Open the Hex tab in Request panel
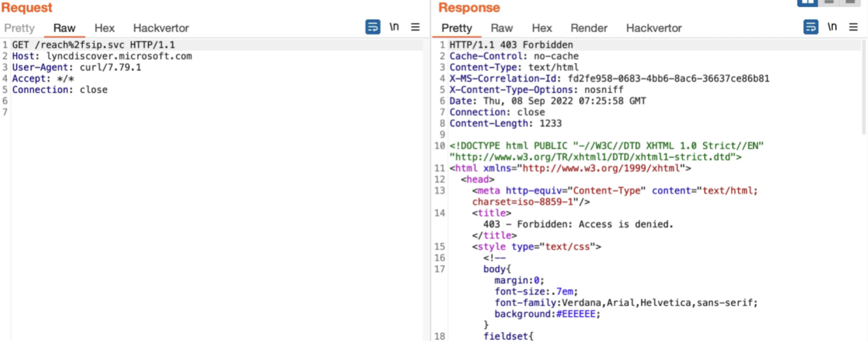 pos(104,28)
